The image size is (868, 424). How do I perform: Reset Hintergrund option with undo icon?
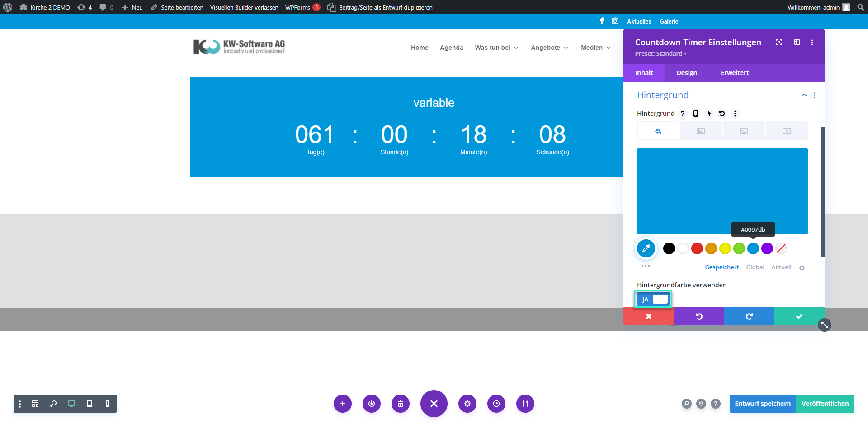pyautogui.click(x=722, y=114)
